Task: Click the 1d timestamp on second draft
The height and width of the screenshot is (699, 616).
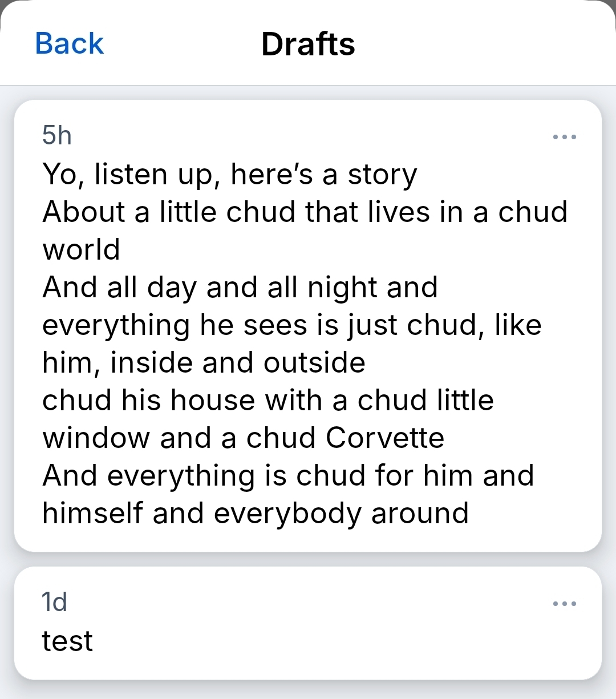Action: tap(55, 603)
